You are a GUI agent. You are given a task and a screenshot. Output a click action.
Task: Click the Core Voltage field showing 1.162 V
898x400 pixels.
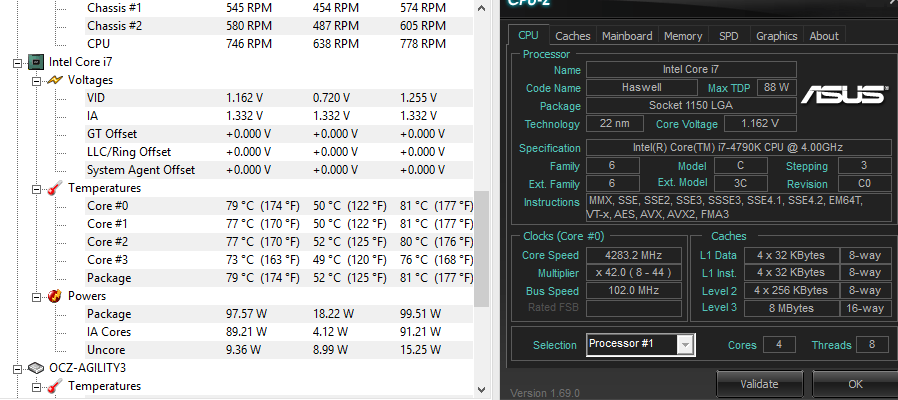[760, 123]
